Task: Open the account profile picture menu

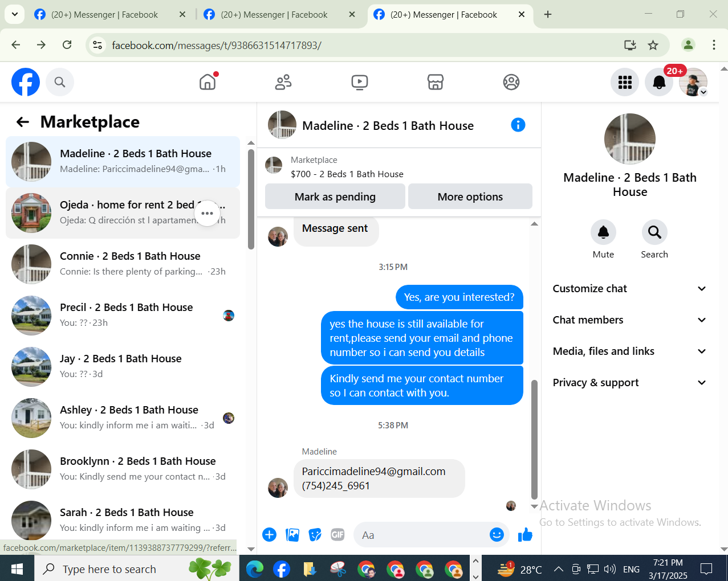Action: pyautogui.click(x=693, y=82)
